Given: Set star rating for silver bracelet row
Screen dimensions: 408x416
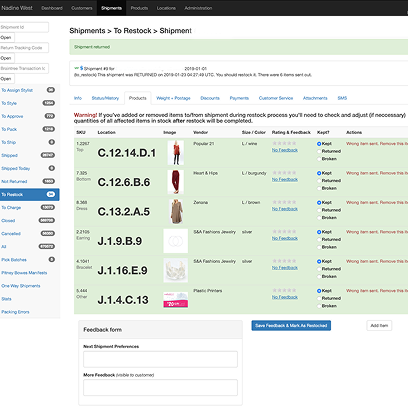Looking at the screenshot, I should [284, 261].
